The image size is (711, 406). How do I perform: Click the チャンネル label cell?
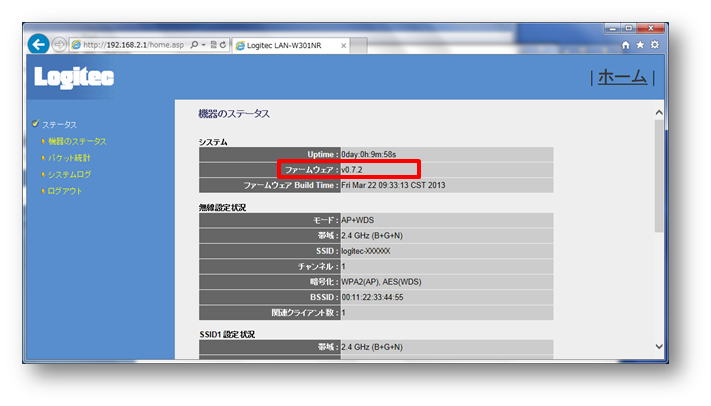(270, 266)
